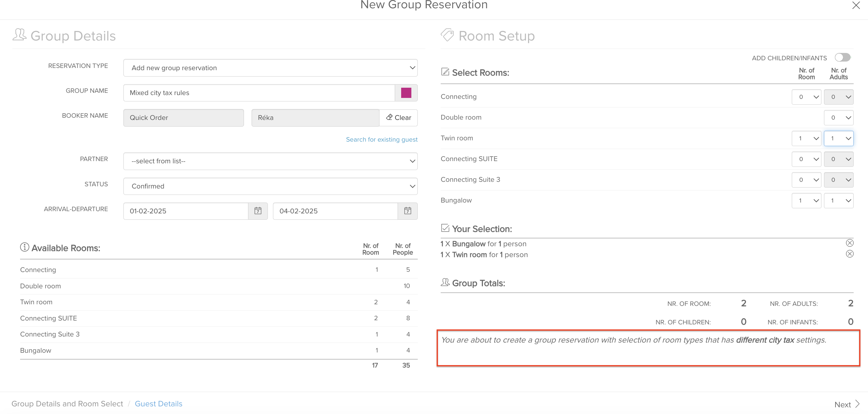The width and height of the screenshot is (868, 414).
Task: Click total rooms count 17
Action: tap(375, 365)
